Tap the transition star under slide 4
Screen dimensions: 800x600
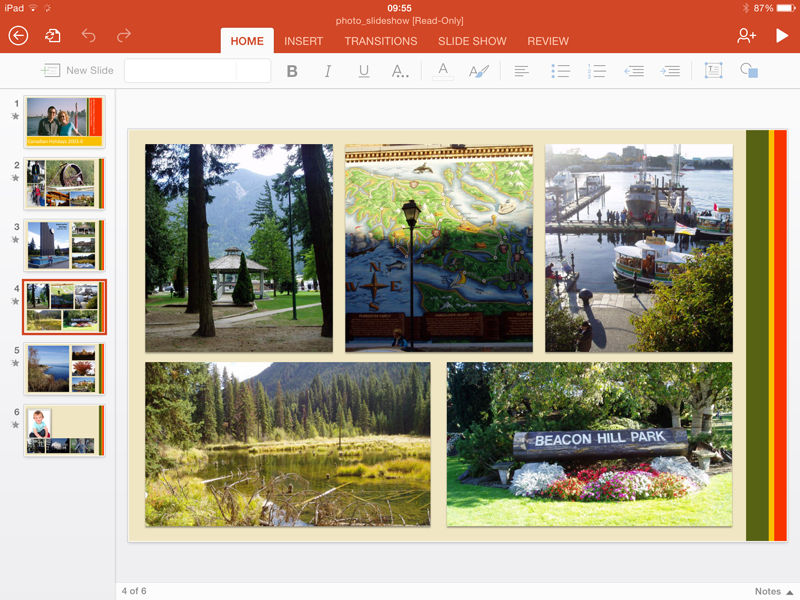(x=15, y=301)
